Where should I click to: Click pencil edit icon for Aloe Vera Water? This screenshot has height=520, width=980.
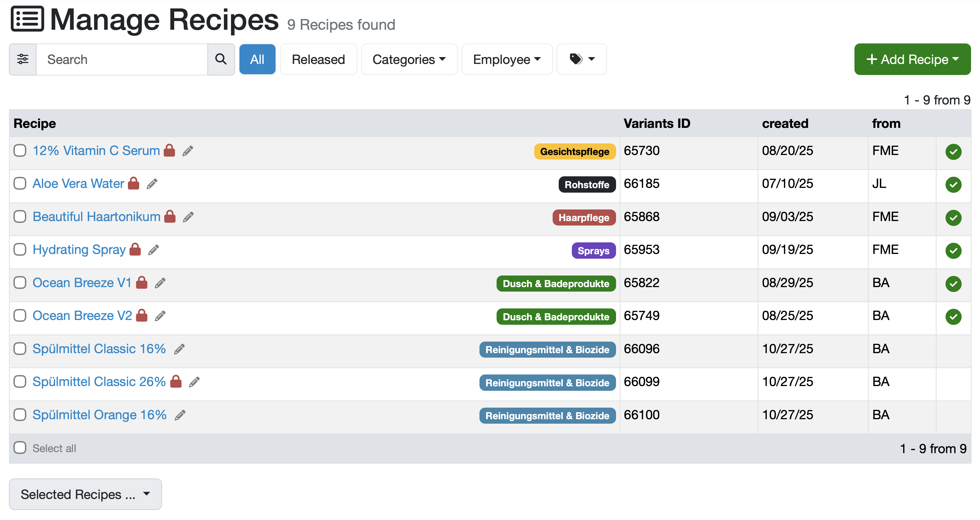[152, 184]
